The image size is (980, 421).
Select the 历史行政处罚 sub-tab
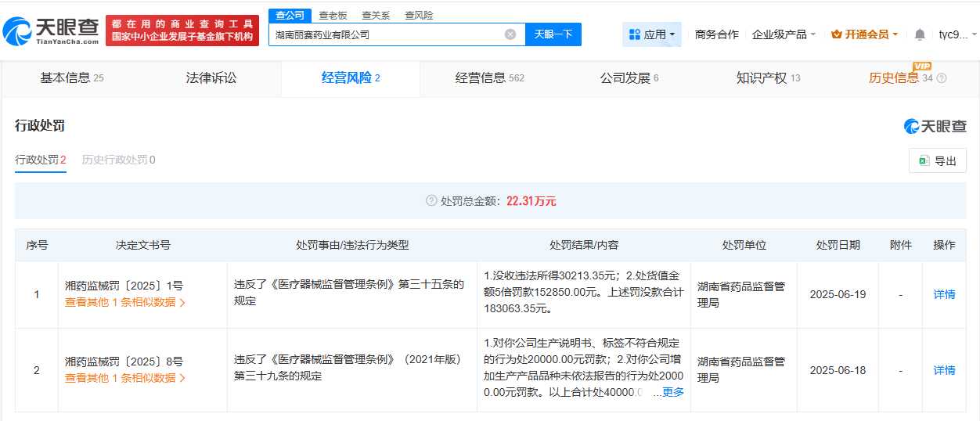(118, 160)
